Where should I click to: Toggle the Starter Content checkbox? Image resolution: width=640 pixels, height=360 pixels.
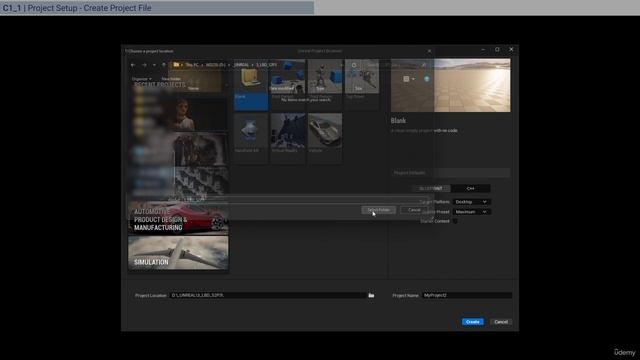455,221
